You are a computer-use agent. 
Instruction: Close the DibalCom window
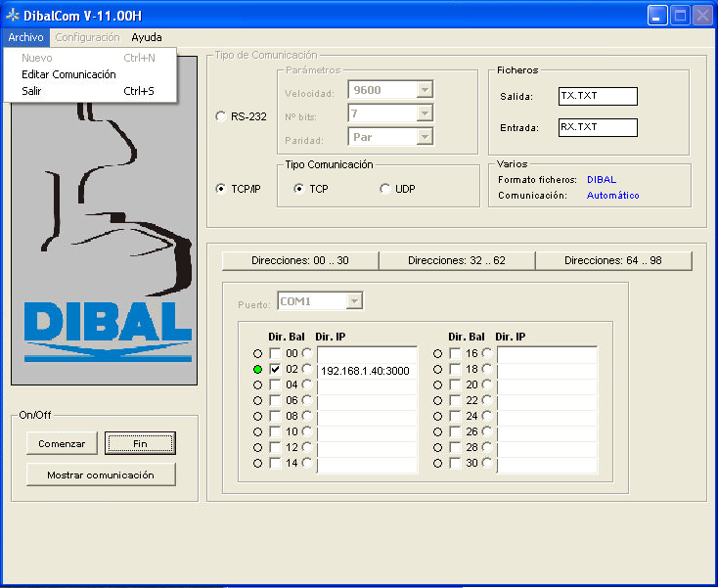(x=702, y=16)
